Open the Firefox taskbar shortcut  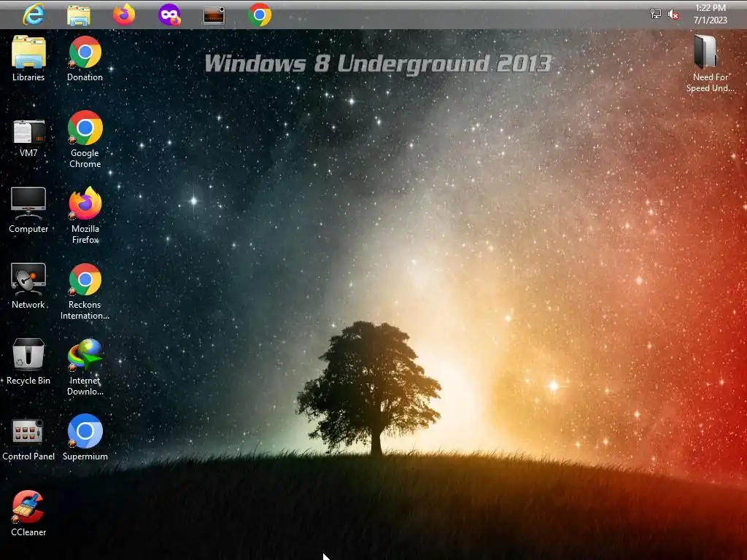(124, 15)
